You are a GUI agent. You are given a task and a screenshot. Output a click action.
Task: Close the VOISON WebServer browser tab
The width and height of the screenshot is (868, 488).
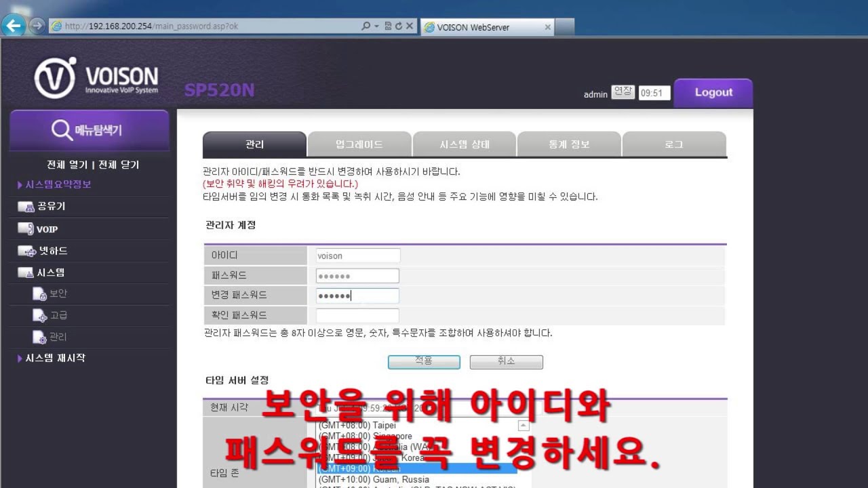[x=548, y=27]
